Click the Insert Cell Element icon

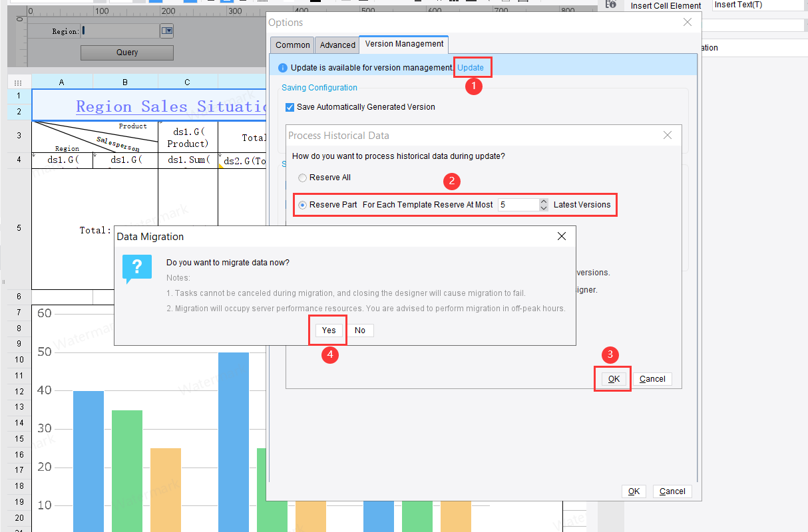610,4
